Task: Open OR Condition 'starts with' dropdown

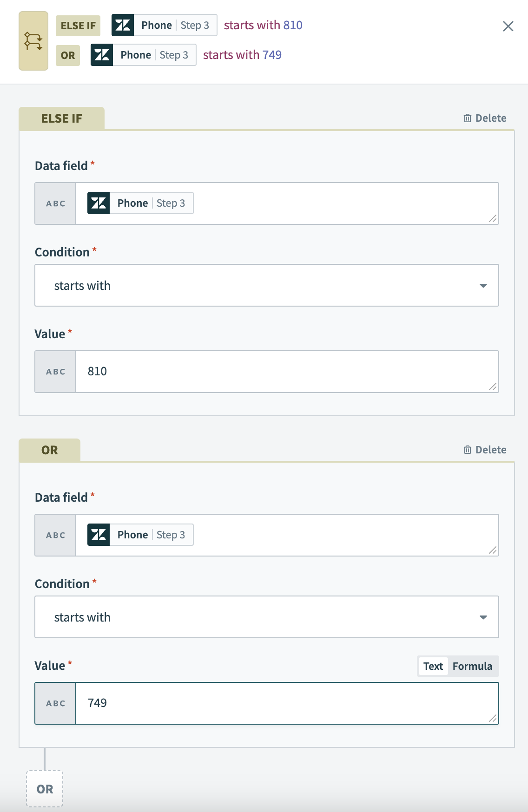Action: click(267, 617)
